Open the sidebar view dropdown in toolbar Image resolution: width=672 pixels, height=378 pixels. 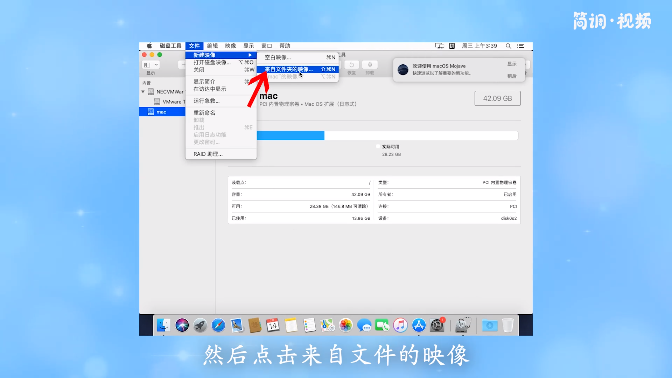(x=151, y=65)
